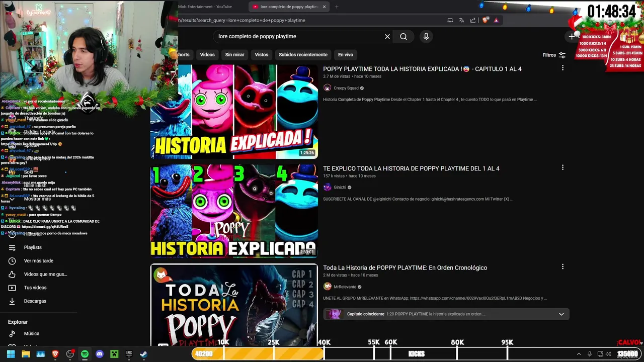Open Creepy Squad channel avatar
Viewport: 644px width, 362px height.
[327, 88]
